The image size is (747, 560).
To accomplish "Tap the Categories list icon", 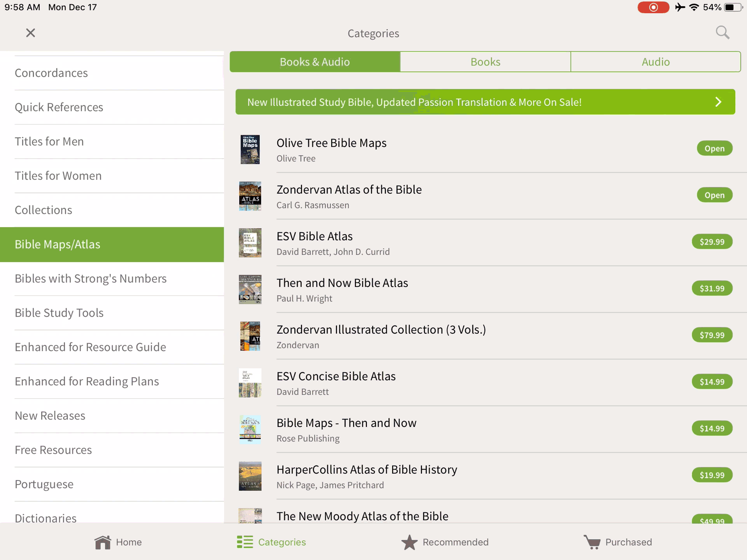I will 245,542.
